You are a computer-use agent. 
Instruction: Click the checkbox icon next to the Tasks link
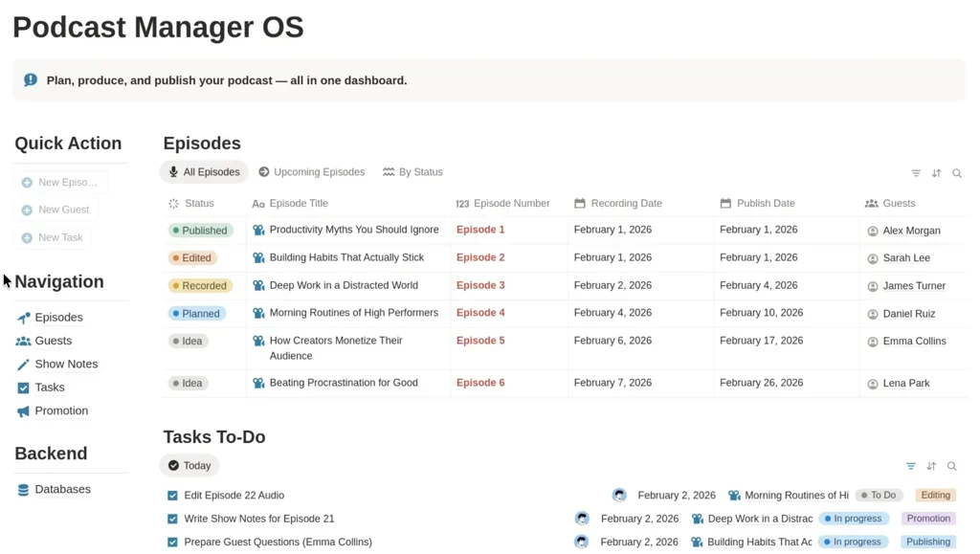click(x=23, y=388)
